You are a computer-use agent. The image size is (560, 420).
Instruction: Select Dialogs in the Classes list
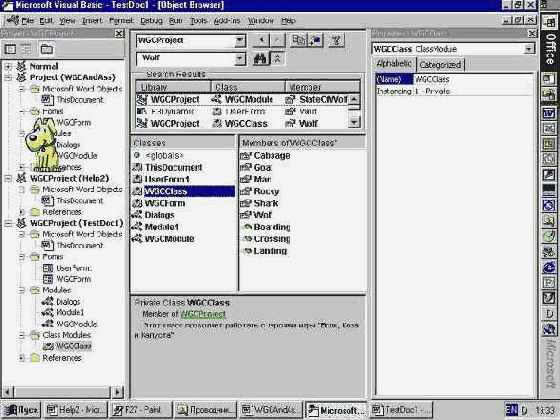[x=159, y=215]
